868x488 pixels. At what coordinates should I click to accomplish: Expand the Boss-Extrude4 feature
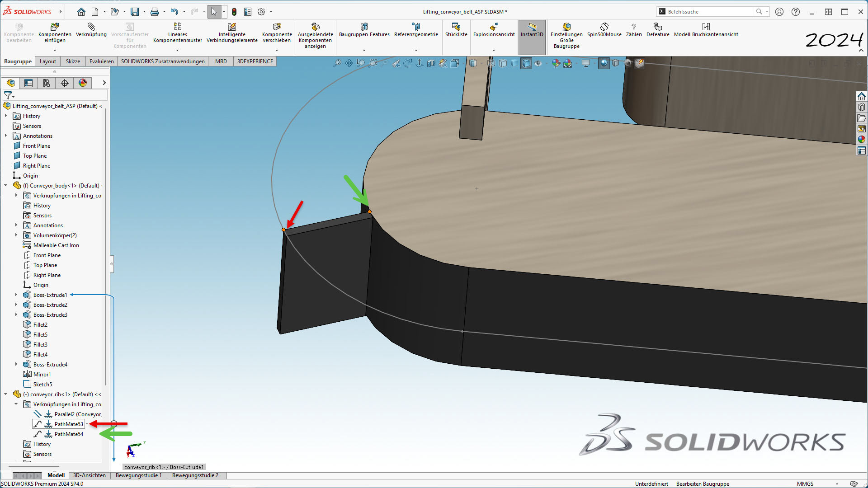pyautogui.click(x=16, y=365)
